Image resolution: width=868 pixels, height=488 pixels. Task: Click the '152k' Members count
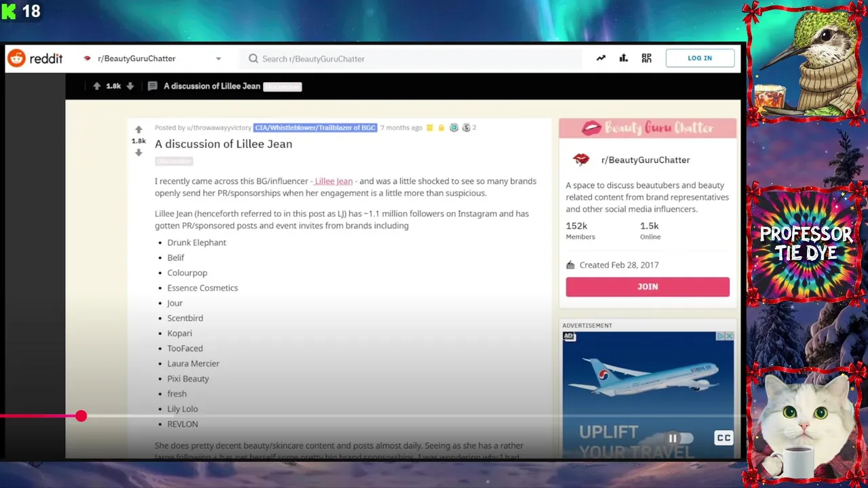(x=577, y=226)
